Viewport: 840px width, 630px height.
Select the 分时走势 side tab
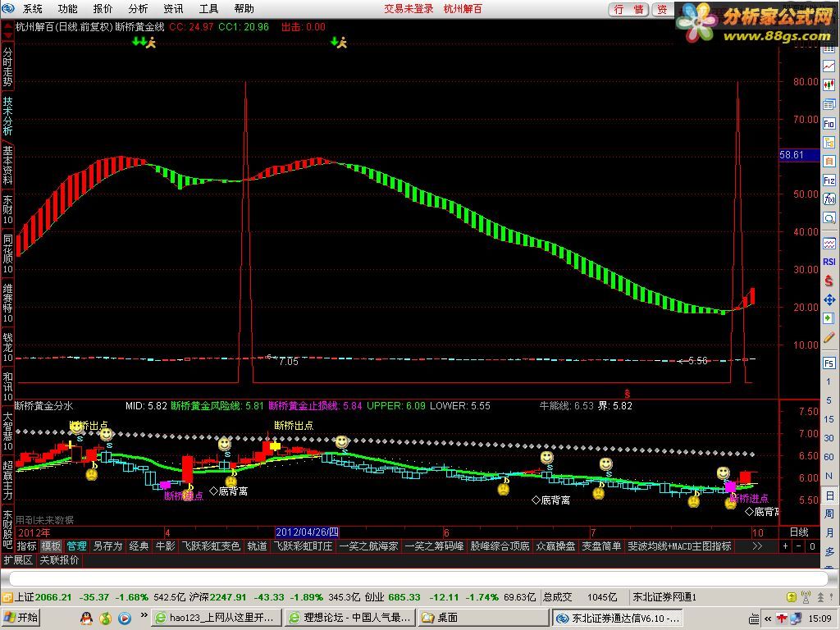(7, 66)
